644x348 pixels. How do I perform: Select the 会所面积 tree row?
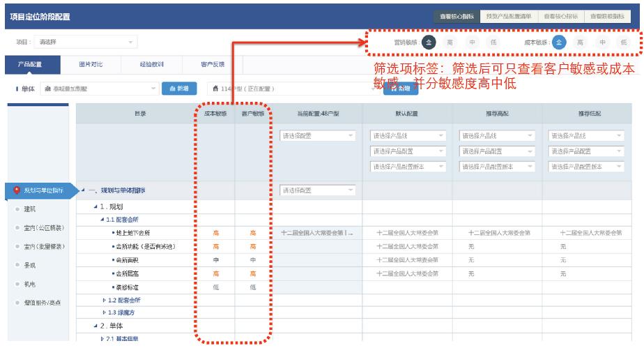coord(128,261)
